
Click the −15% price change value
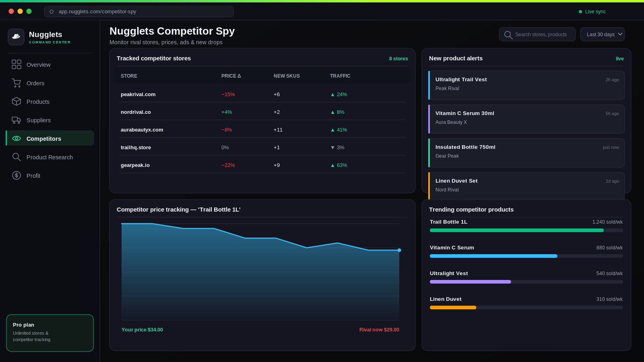click(x=228, y=95)
